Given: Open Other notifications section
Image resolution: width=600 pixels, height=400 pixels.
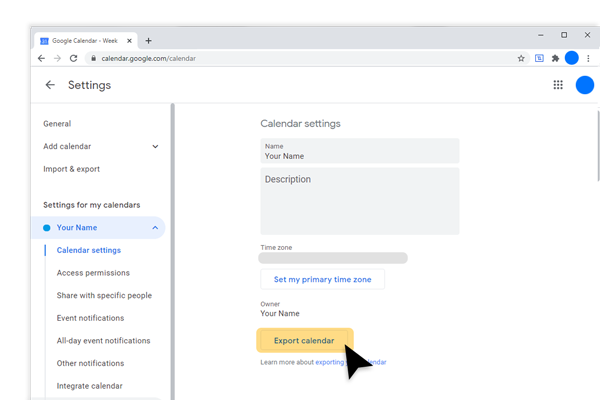Looking at the screenshot, I should point(90,363).
